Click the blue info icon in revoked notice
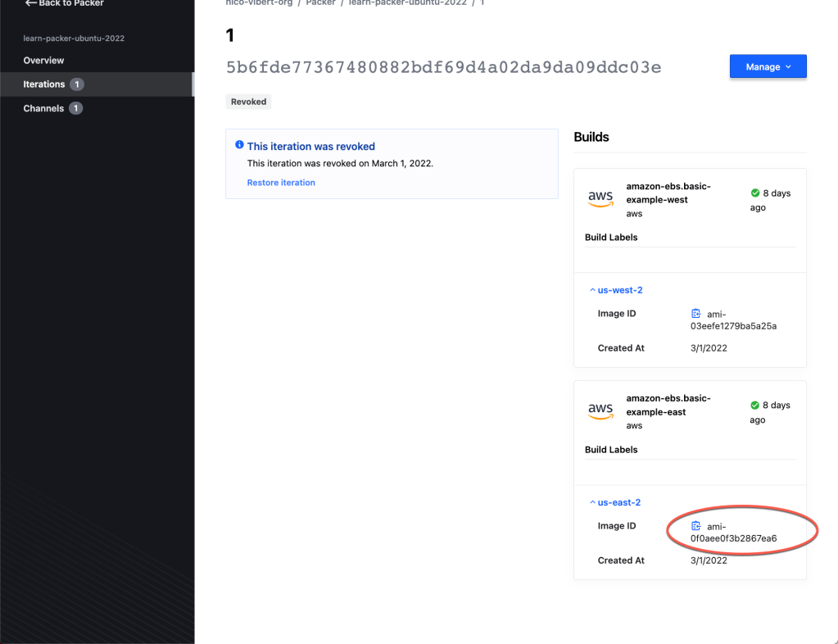The width and height of the screenshot is (838, 644). 239,145
